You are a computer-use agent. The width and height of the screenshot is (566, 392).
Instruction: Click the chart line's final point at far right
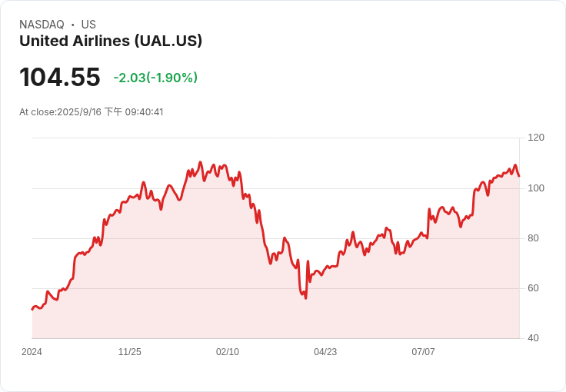[519, 176]
